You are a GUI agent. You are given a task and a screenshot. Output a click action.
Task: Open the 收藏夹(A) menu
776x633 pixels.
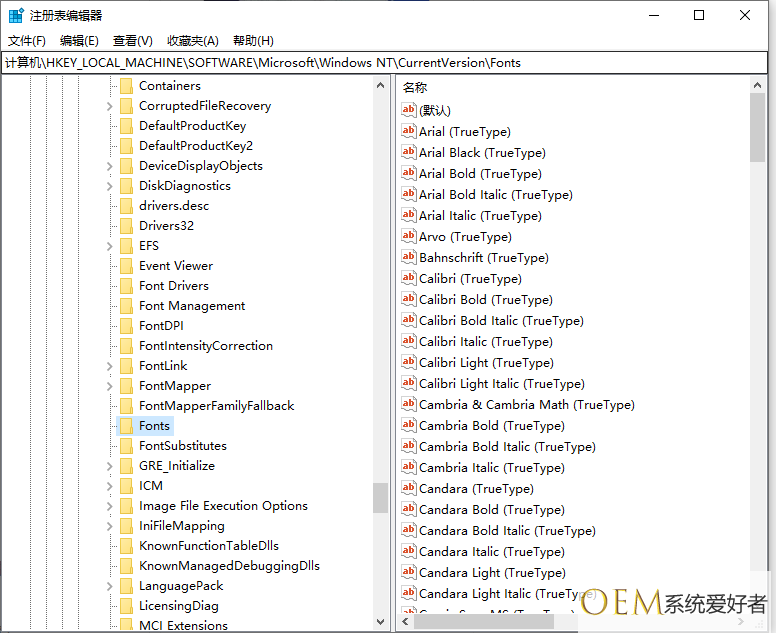tap(192, 41)
